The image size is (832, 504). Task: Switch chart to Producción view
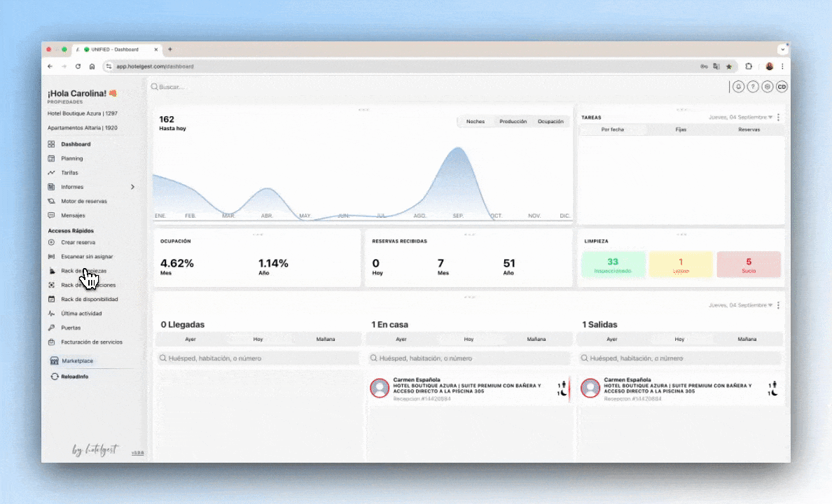click(x=513, y=122)
